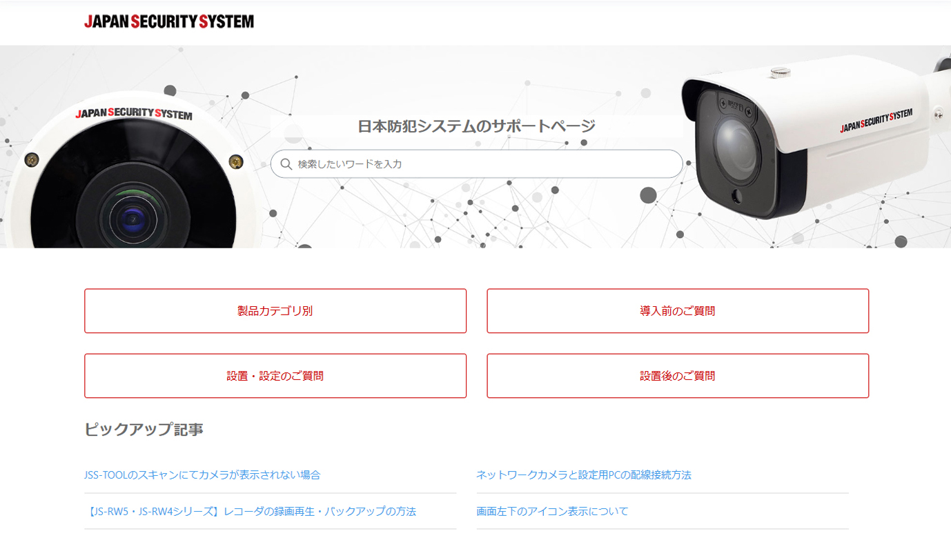Screen dimensions: 951x560
Task: Focus the 検索したいワードを入力 search field
Action: tap(476, 164)
